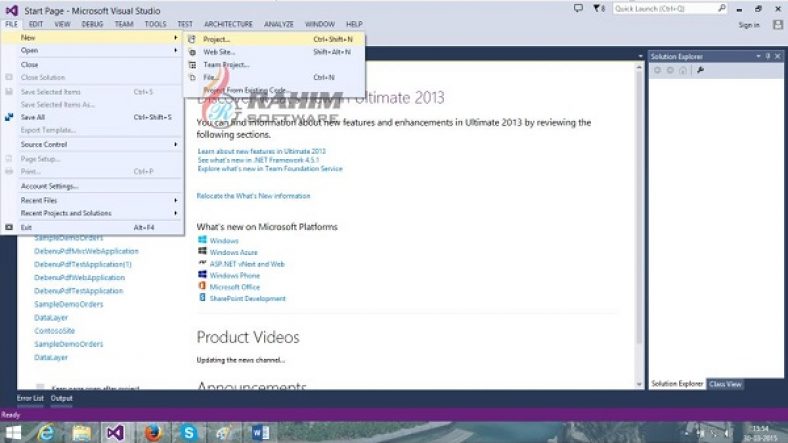Open the Error List tab

(x=30, y=398)
